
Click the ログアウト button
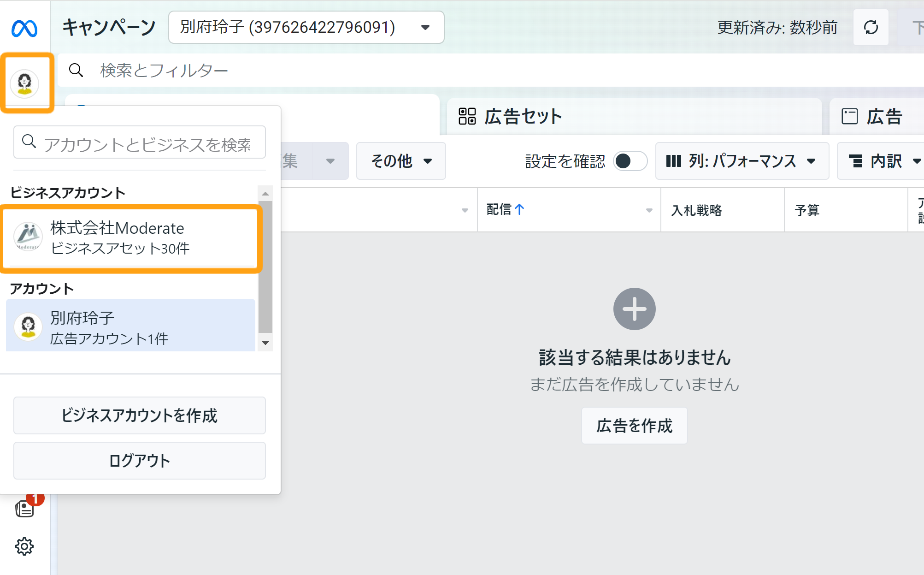click(140, 461)
